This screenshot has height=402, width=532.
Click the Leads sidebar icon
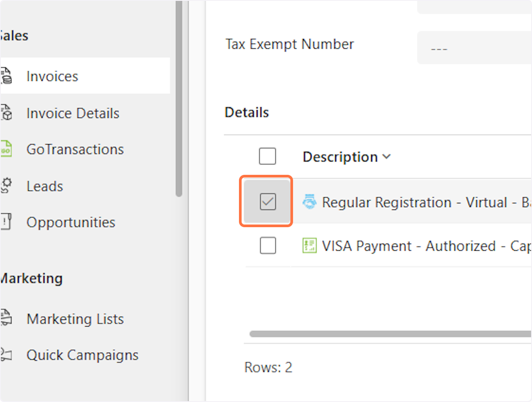6,186
